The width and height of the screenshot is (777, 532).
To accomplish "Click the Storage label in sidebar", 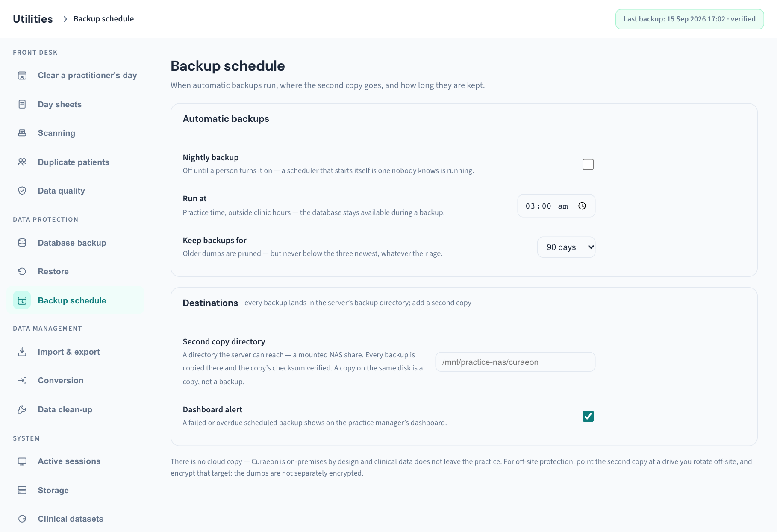I will point(53,490).
